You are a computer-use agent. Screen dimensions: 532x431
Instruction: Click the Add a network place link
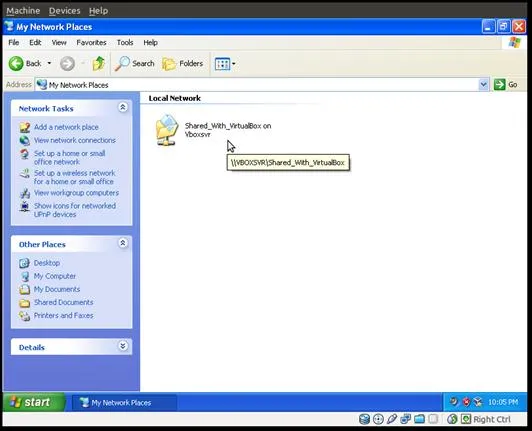(x=66, y=127)
